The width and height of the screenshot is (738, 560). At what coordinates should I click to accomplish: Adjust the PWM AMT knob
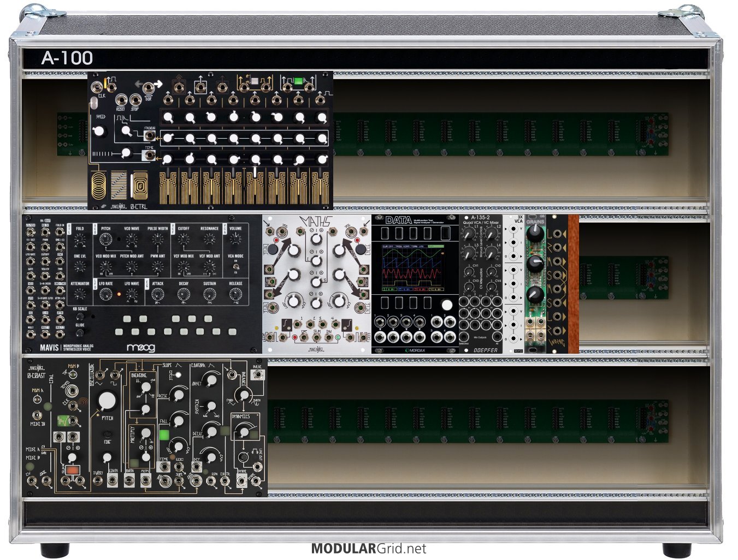158,267
